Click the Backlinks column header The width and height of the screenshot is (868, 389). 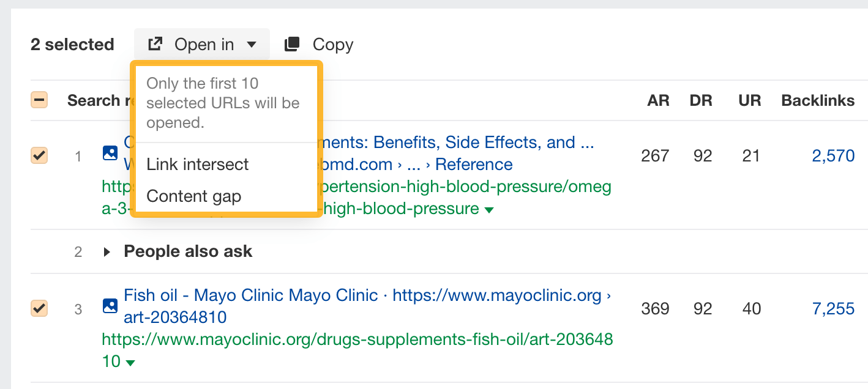(x=818, y=100)
